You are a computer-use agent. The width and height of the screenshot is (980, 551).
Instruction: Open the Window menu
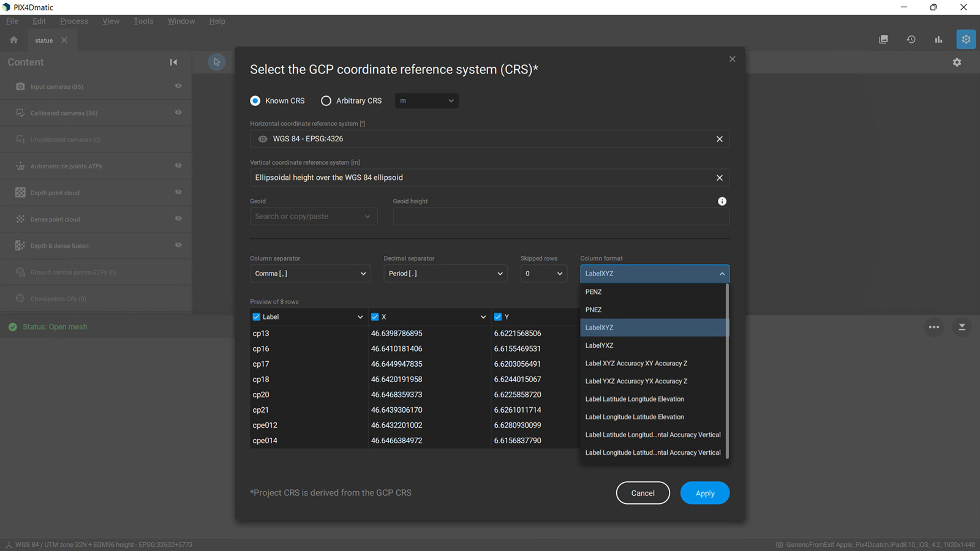pos(181,21)
